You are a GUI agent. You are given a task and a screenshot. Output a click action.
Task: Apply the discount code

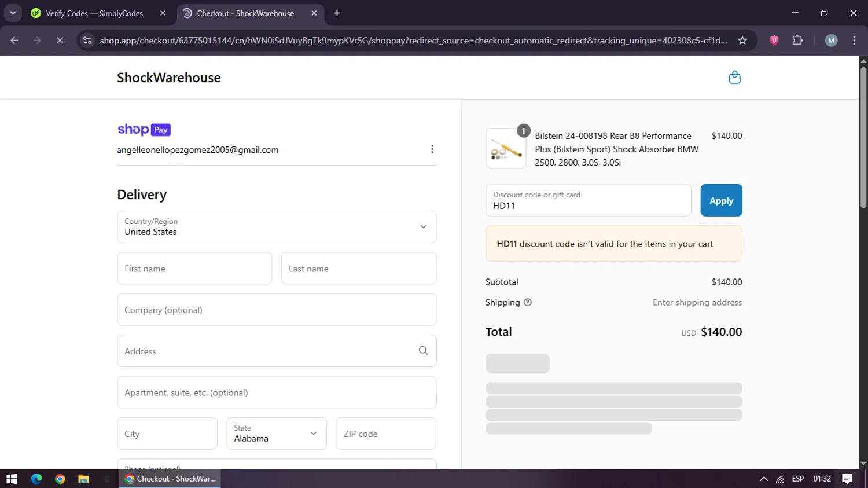pos(721,200)
